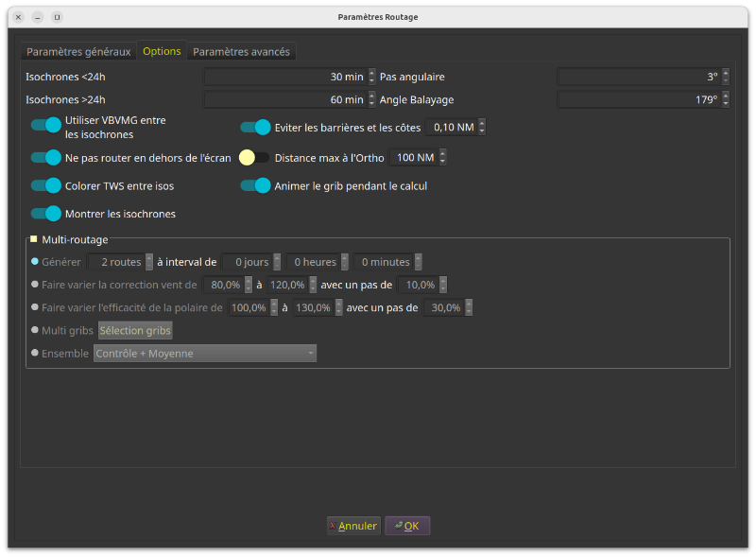
Task: Disable Ne pas router en dehors de l'écran
Action: click(x=45, y=157)
